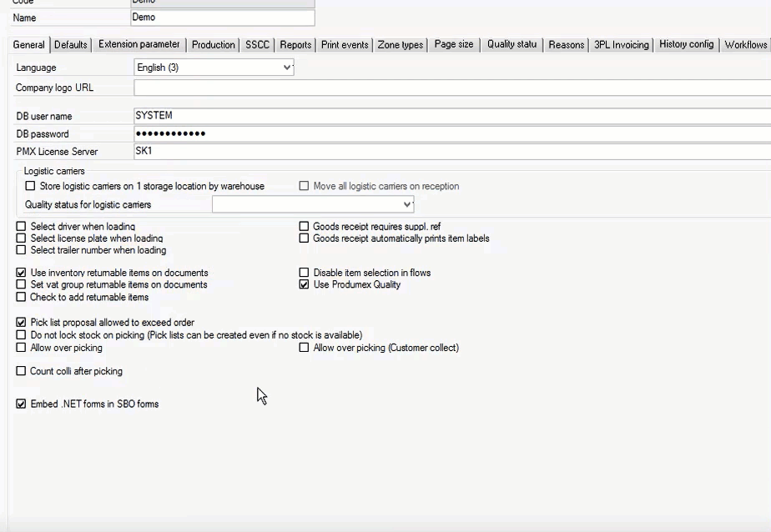The height and width of the screenshot is (532, 771).
Task: Open the 3PL Invoicing tab
Action: [x=621, y=45]
